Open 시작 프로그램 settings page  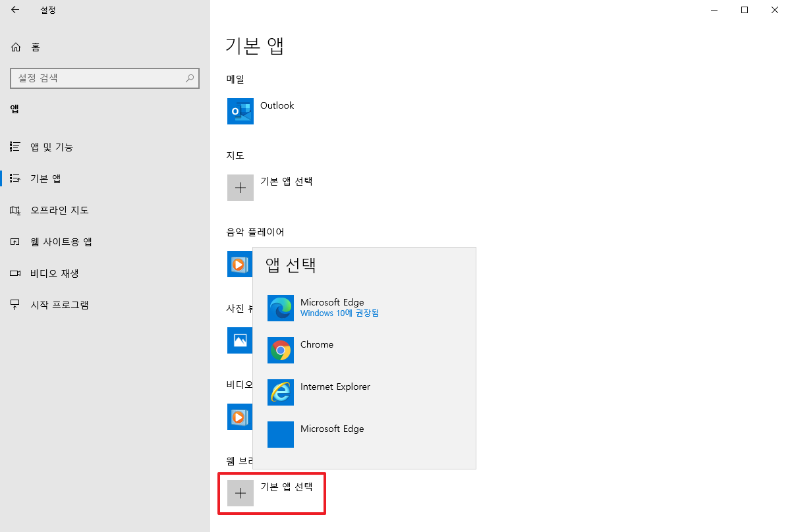point(59,305)
